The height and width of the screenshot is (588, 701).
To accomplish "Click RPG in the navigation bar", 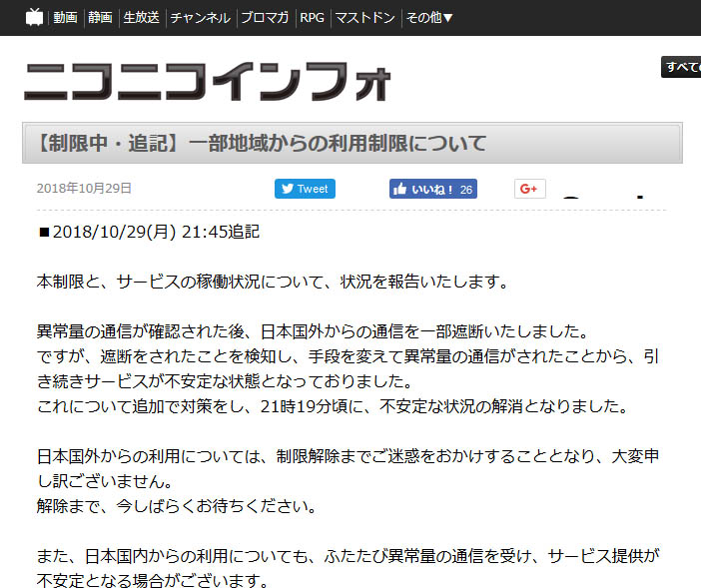I will pos(313,17).
